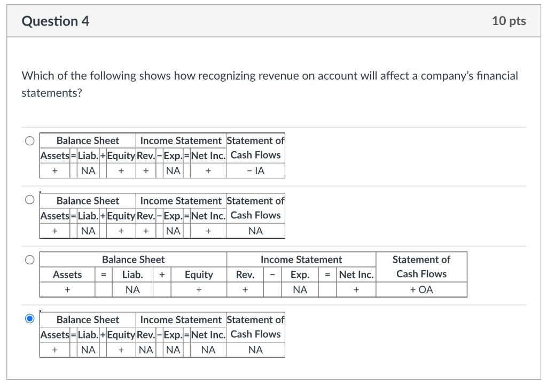Click Net Inc. header in the wide third table

(x=356, y=275)
